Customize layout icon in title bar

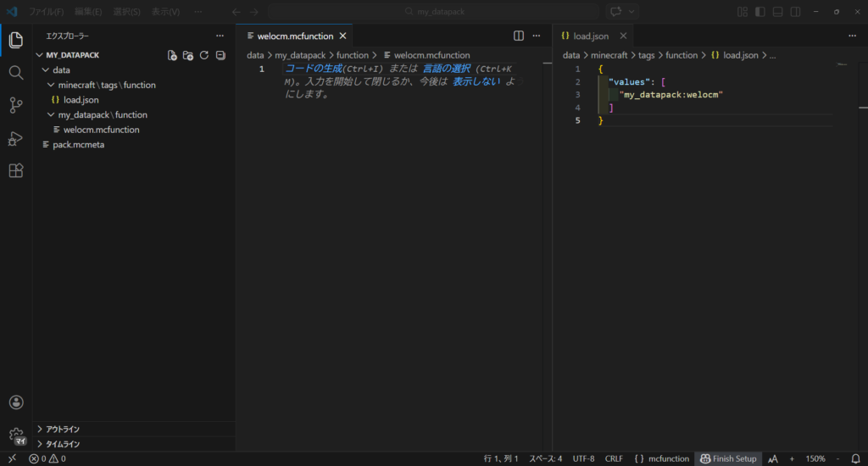click(x=743, y=12)
